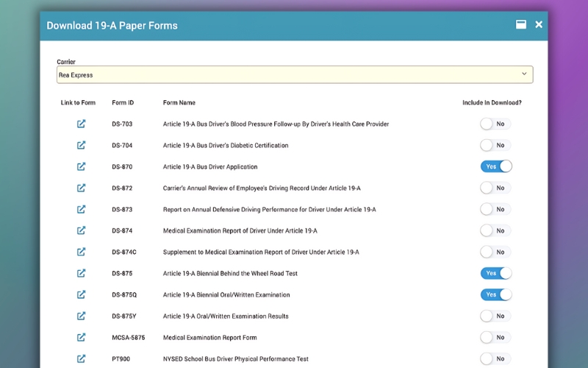
Task: Maximize the Download 19-A Paper Forms dialog
Action: tap(521, 24)
